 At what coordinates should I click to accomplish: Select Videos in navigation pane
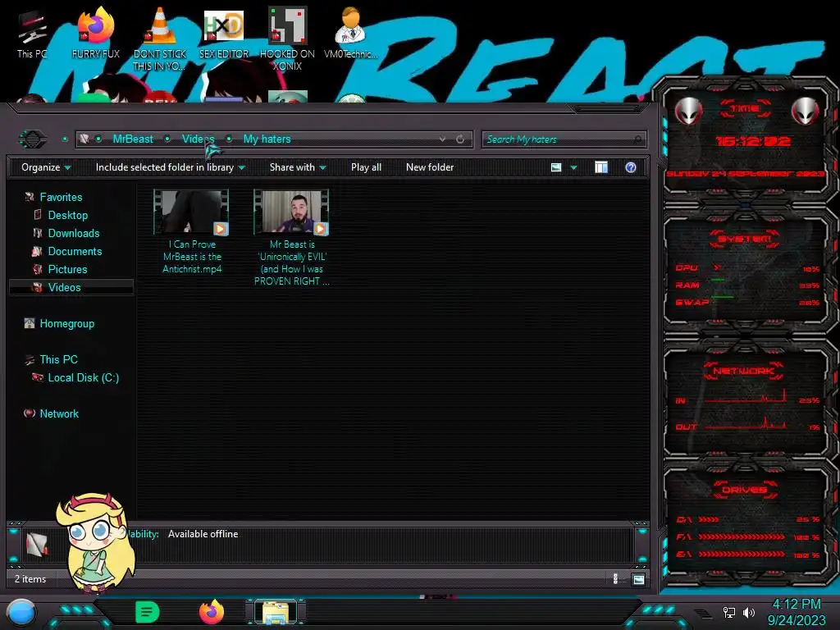(x=71, y=287)
